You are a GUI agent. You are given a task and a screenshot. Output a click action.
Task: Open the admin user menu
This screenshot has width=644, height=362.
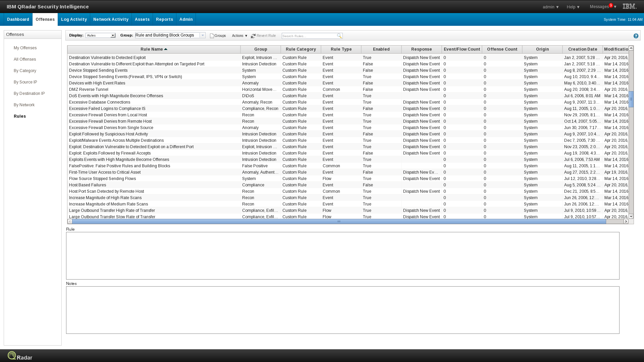coord(550,6)
